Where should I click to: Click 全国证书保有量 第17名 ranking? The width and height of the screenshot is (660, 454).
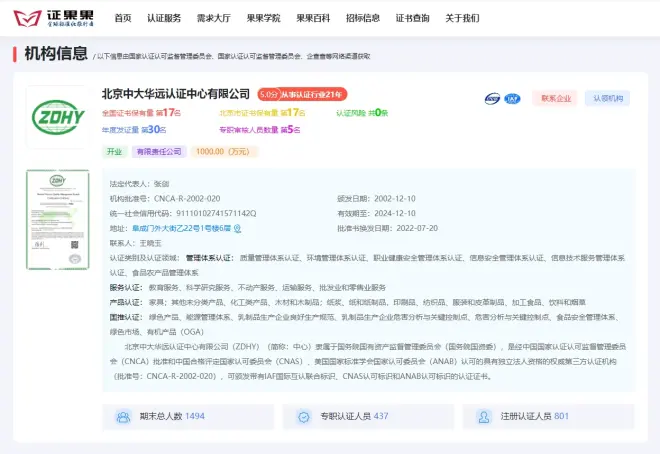point(141,113)
